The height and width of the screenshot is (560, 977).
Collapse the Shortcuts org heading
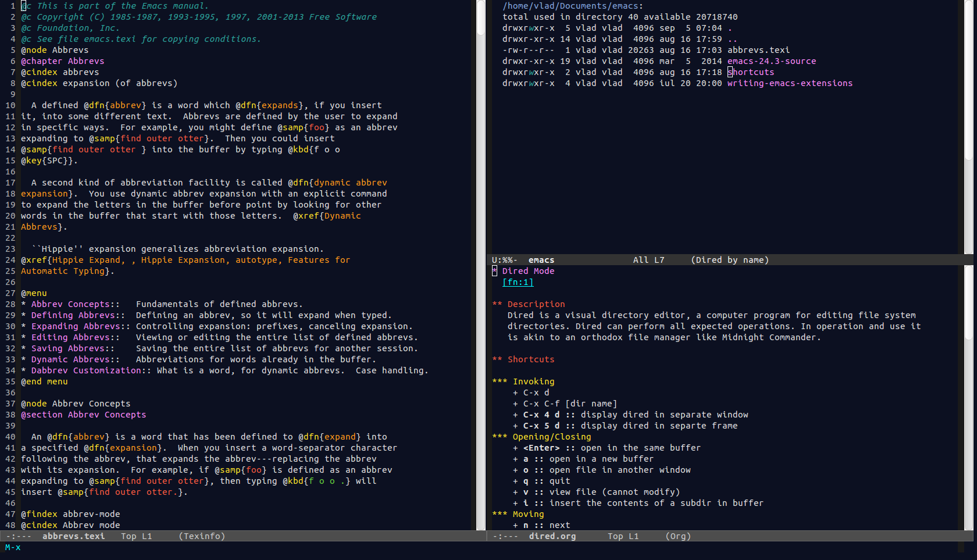523,359
